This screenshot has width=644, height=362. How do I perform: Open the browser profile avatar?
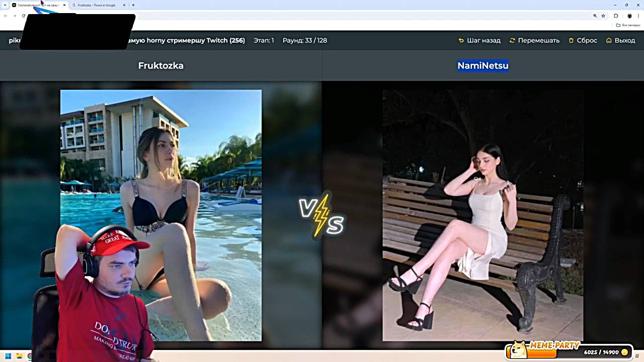click(x=629, y=16)
